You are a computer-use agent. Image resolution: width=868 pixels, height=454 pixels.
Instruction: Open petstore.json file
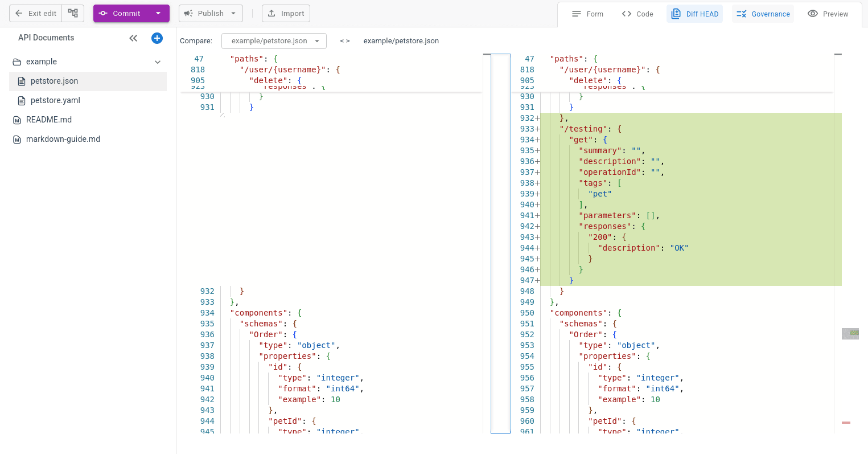(88, 81)
